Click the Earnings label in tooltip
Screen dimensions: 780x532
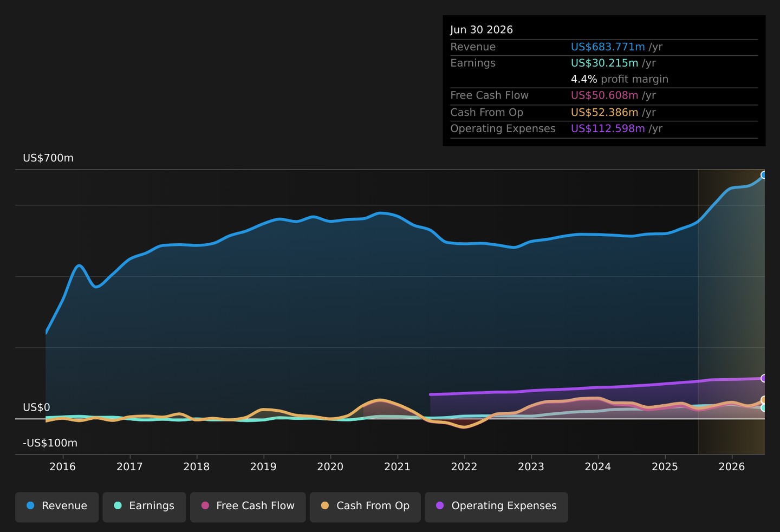(x=473, y=63)
